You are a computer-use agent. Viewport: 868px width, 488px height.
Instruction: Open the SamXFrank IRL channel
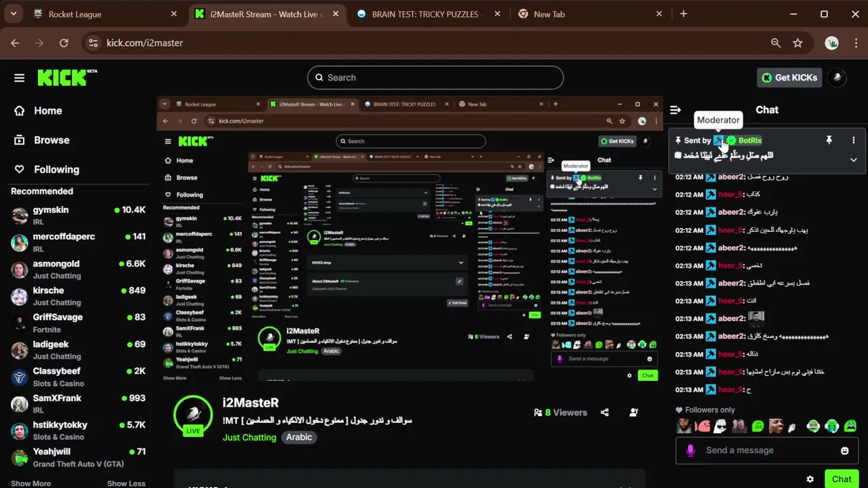click(79, 403)
